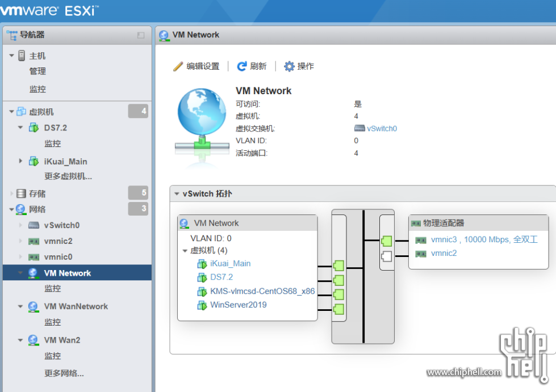Collapse the Virtual Machines (虚拟机) tree node
The height and width of the screenshot is (392, 556).
coord(11,112)
